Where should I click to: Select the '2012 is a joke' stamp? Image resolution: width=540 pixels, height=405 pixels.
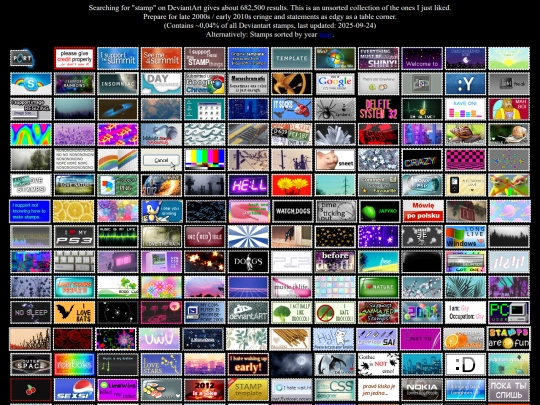[205, 390]
